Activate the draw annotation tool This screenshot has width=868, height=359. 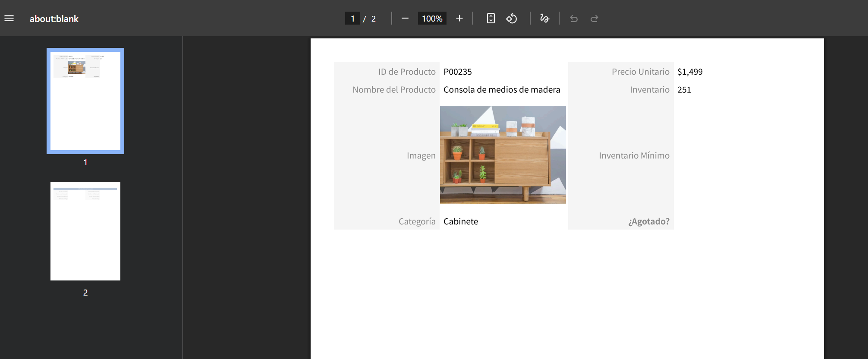(544, 18)
